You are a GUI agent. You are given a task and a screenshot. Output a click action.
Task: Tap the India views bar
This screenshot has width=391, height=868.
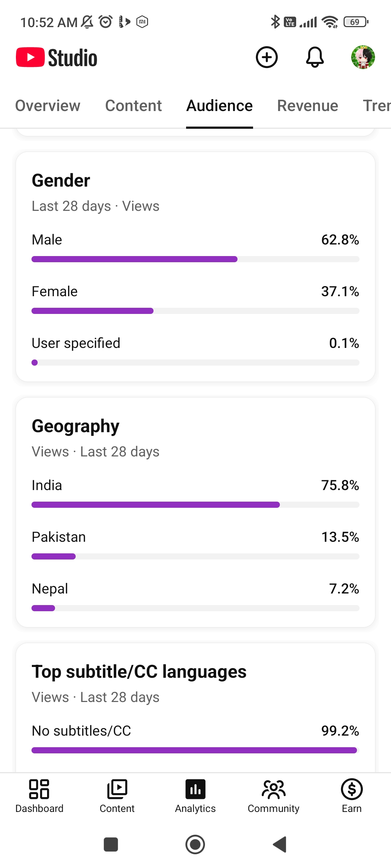[195, 505]
